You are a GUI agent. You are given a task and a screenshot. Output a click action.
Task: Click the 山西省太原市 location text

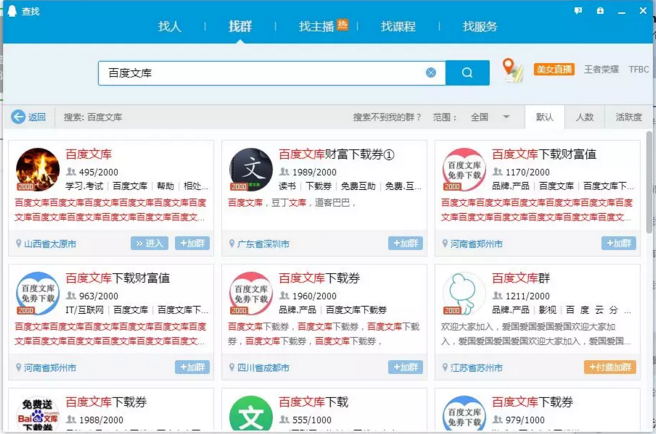pyautogui.click(x=50, y=244)
